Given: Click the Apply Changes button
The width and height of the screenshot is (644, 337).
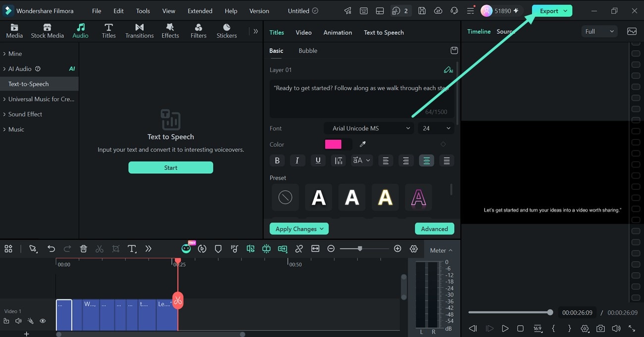Looking at the screenshot, I should pos(299,229).
